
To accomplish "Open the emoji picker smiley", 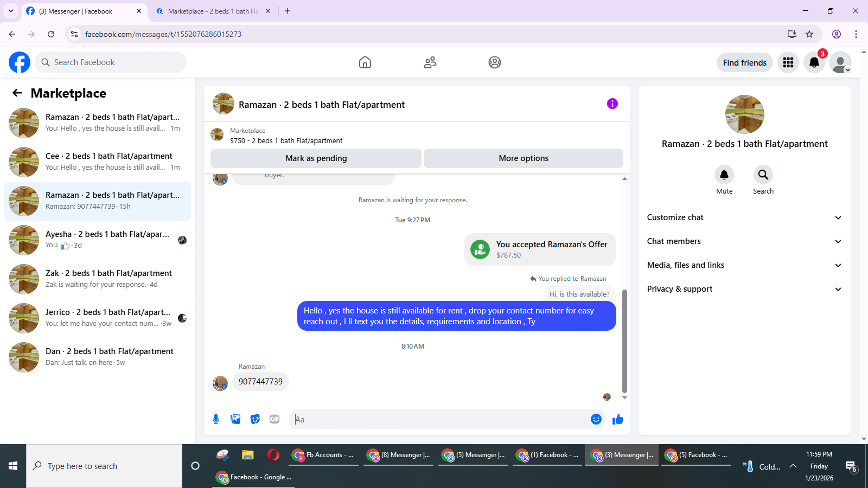I will tap(596, 419).
